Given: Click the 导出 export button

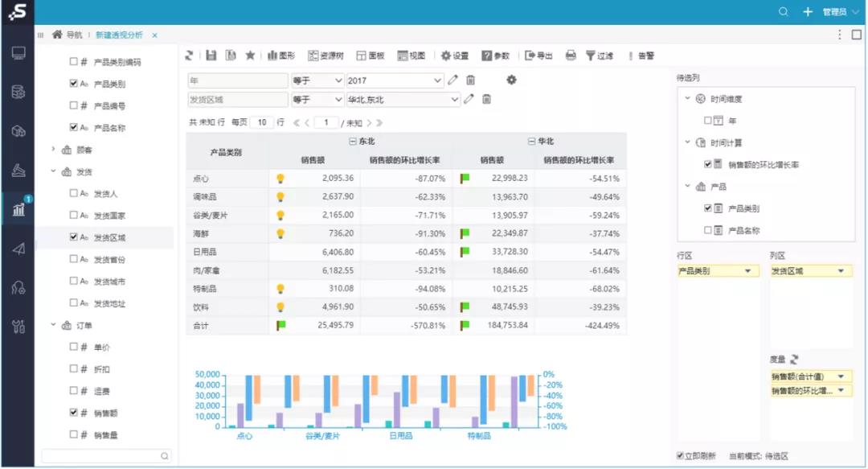Looking at the screenshot, I should 538,56.
